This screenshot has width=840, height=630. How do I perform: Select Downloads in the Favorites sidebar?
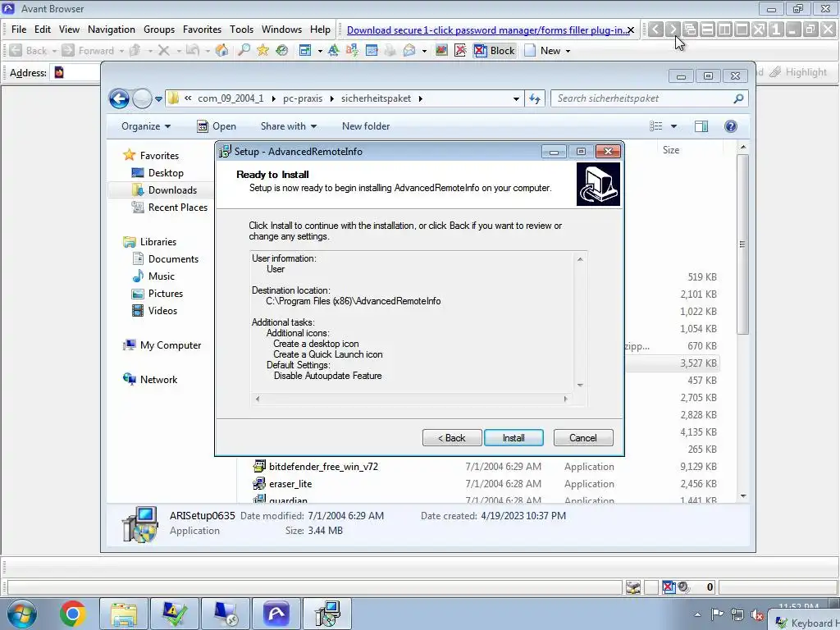(x=172, y=190)
